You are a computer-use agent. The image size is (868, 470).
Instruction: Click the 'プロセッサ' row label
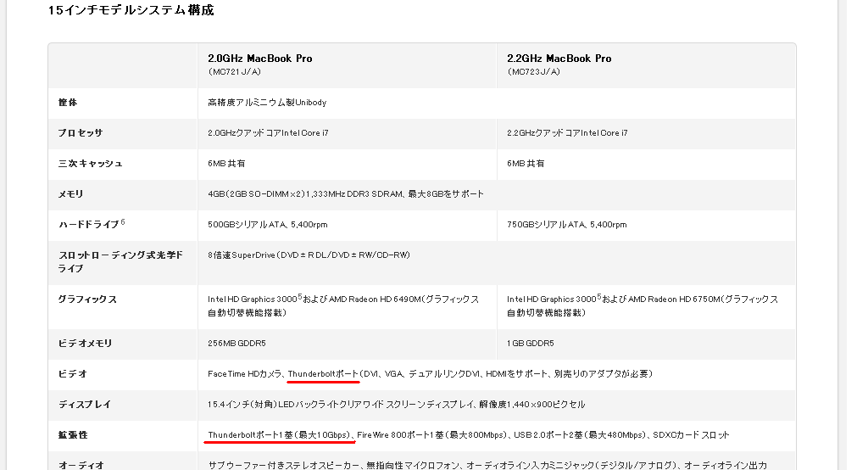81,133
